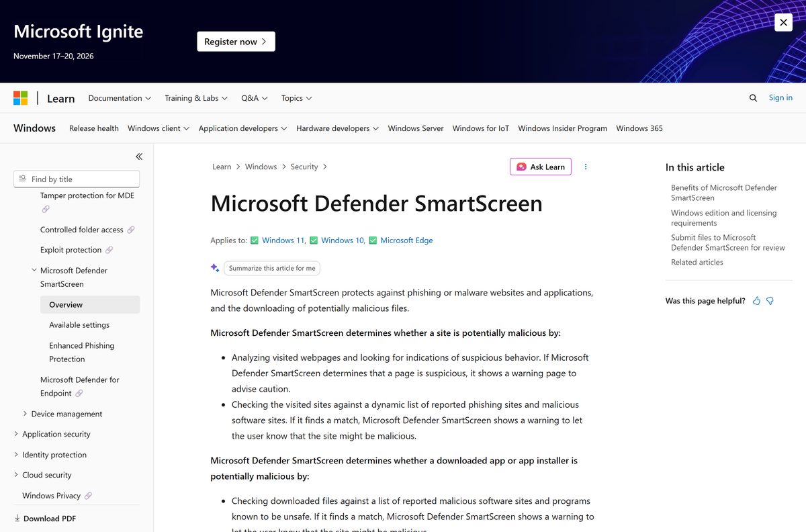Click link icon next to Exploit protection

coord(109,250)
